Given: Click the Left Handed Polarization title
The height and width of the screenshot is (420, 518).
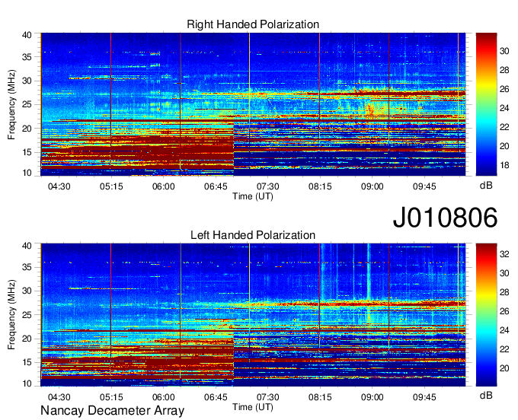Looking at the screenshot, I should pos(253,235).
